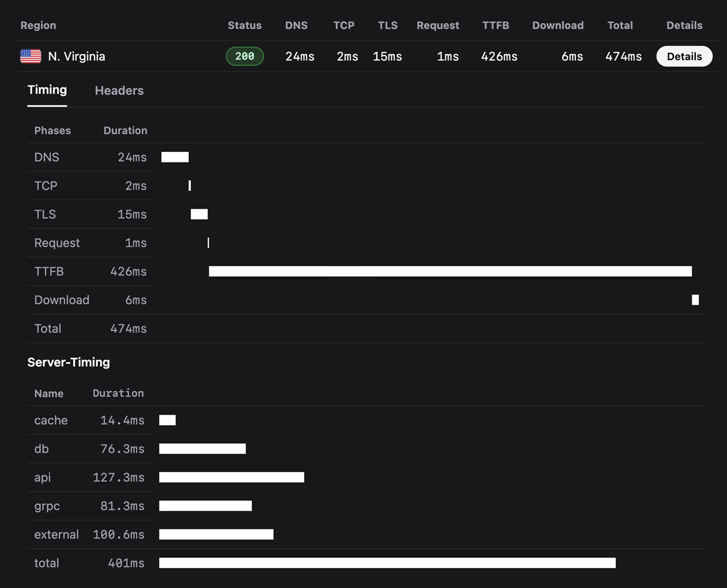This screenshot has height=588, width=727.
Task: Click the external timing bar
Action: [x=216, y=534]
